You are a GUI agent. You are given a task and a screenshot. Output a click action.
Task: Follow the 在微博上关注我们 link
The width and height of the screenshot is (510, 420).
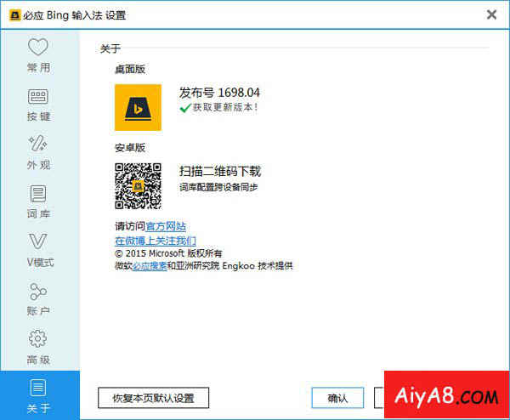coord(156,241)
